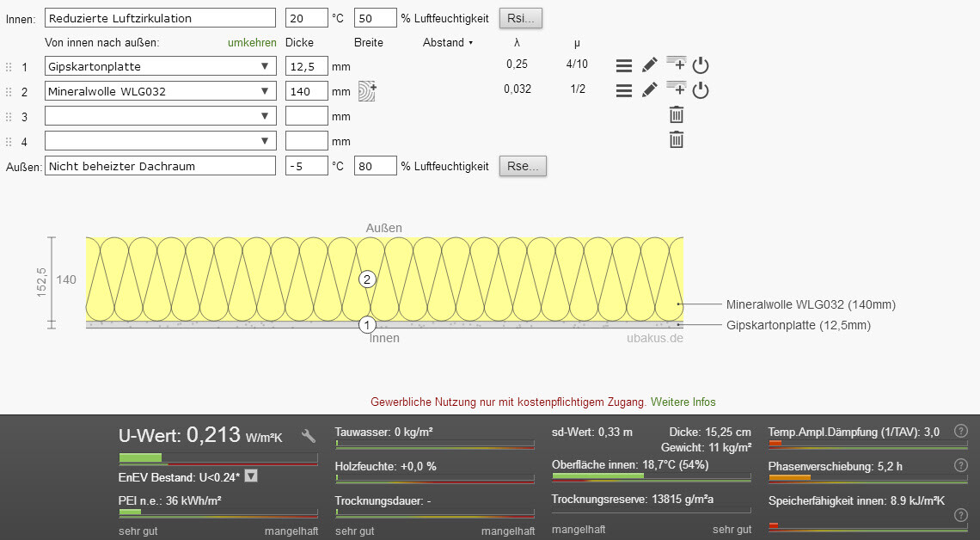Open the Abstand column header menu
980x540 pixels.
pyautogui.click(x=448, y=42)
